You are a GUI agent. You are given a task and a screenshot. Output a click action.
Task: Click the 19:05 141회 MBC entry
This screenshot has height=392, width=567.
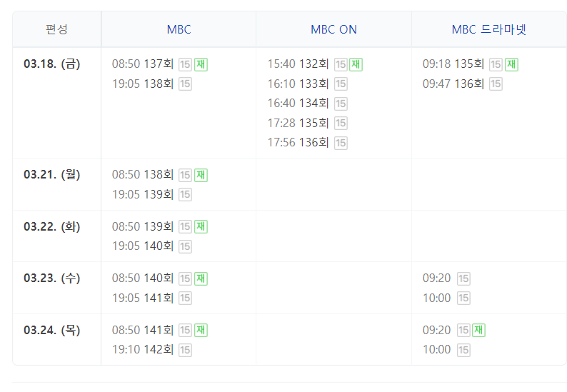pyautogui.click(x=143, y=298)
